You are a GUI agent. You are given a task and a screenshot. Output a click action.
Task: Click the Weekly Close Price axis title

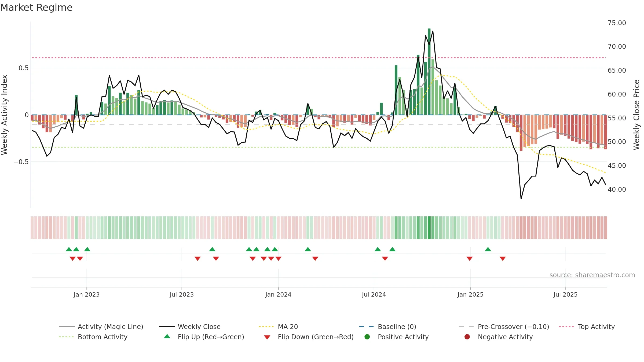point(636,115)
